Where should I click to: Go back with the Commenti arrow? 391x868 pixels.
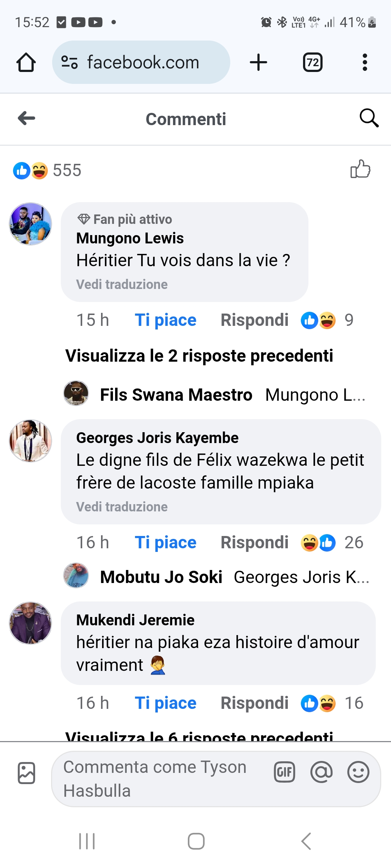point(26,118)
